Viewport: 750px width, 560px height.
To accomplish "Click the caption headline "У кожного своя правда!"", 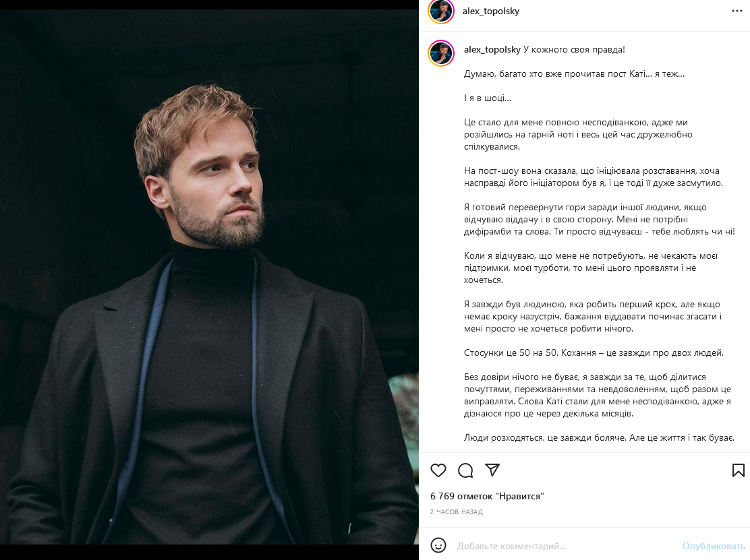I will (569, 50).
